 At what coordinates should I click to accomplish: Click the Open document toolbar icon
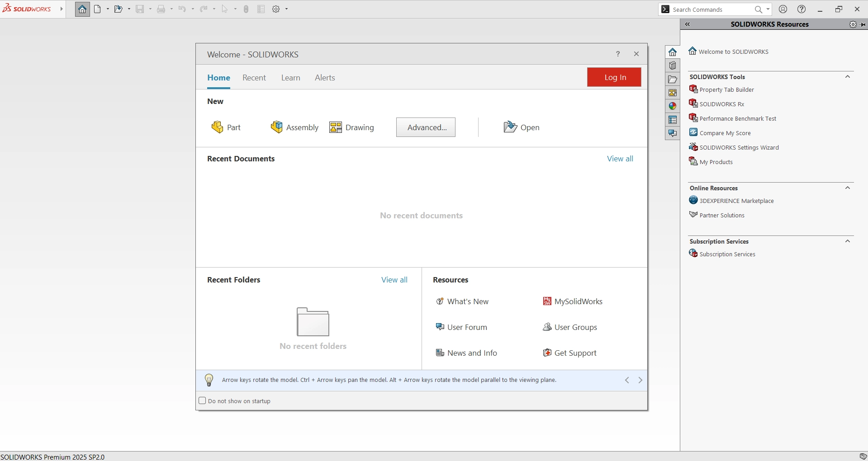[118, 9]
